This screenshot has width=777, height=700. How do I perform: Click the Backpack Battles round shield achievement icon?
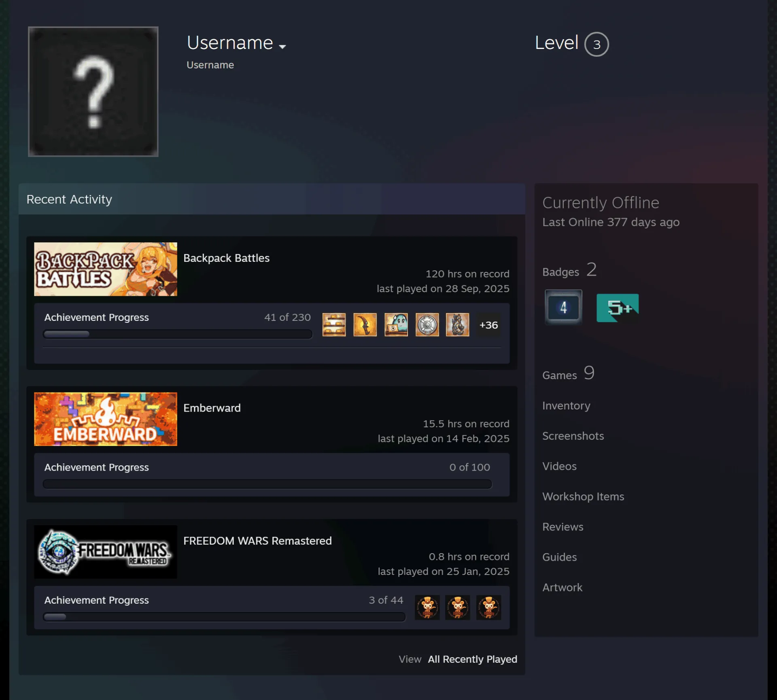point(427,325)
